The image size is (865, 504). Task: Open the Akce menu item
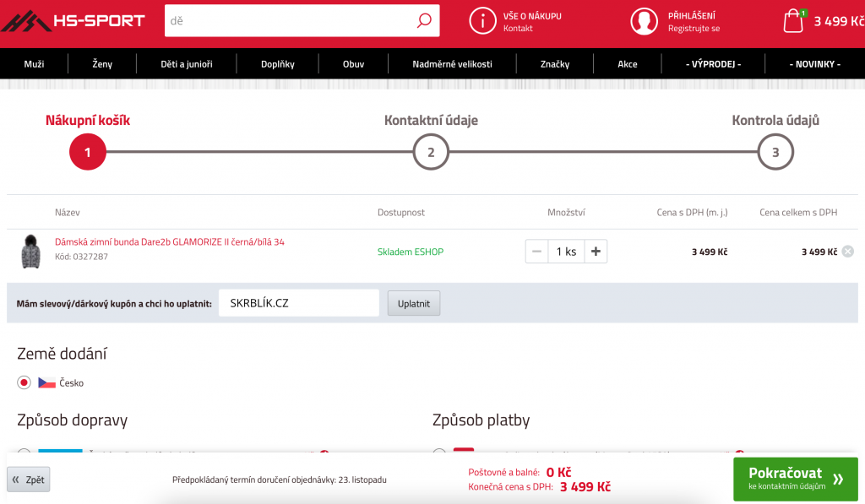tap(628, 64)
